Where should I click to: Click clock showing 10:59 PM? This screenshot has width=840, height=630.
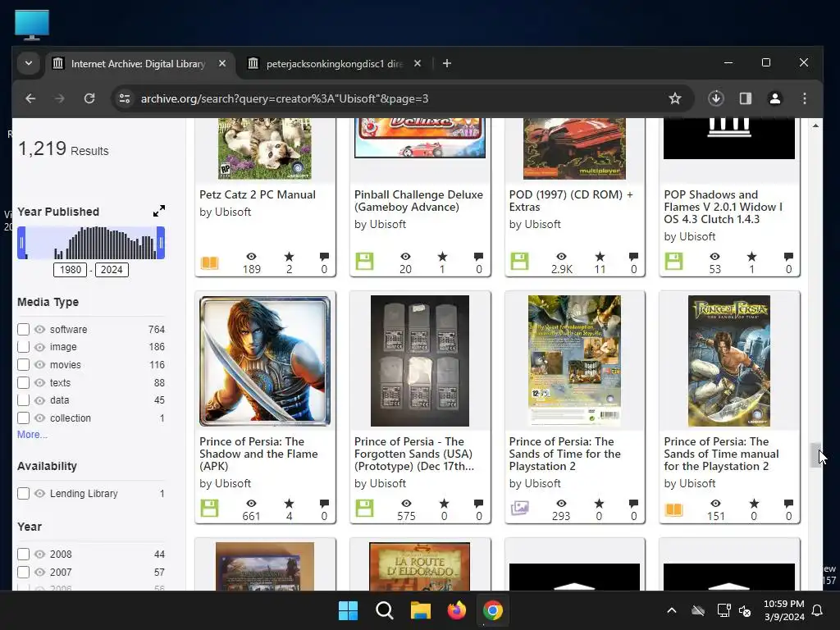(783, 604)
